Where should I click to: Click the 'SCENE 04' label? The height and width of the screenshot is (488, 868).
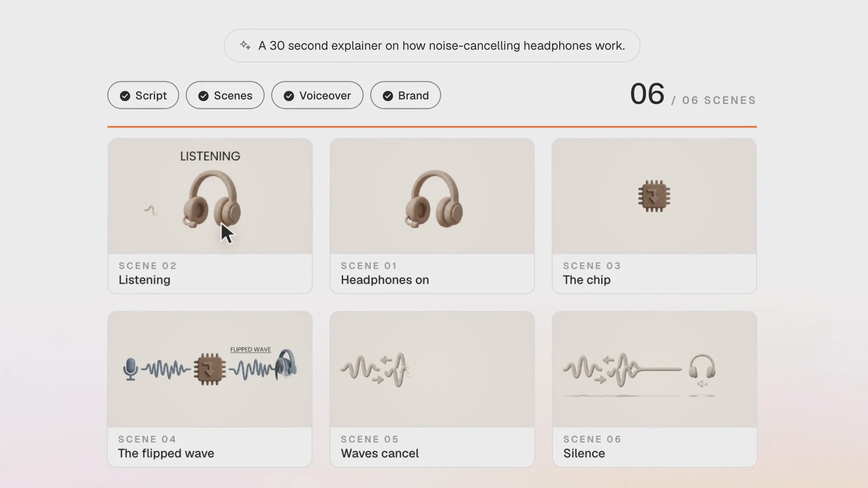147,439
